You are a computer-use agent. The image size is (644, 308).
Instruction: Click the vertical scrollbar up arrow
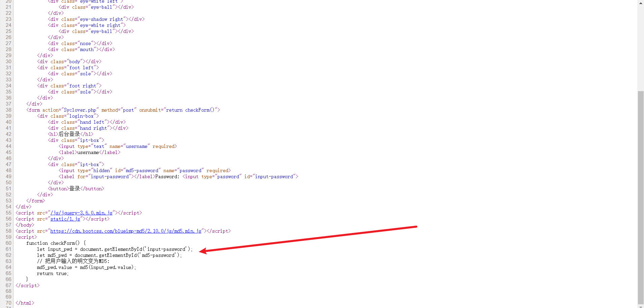click(x=641, y=3)
